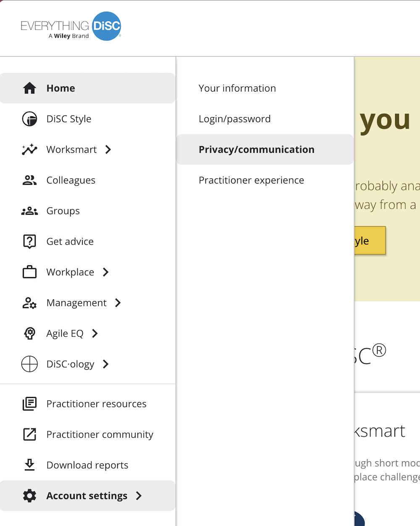Screen dimensions: 420x526
Task: Expand the Workplace submenu chevron
Action: 106,272
